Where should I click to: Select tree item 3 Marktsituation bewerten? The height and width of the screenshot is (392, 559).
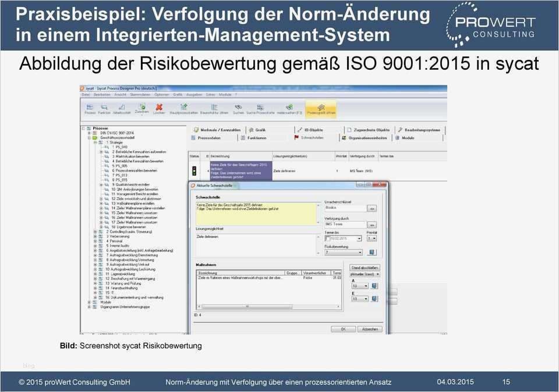[x=130, y=156]
